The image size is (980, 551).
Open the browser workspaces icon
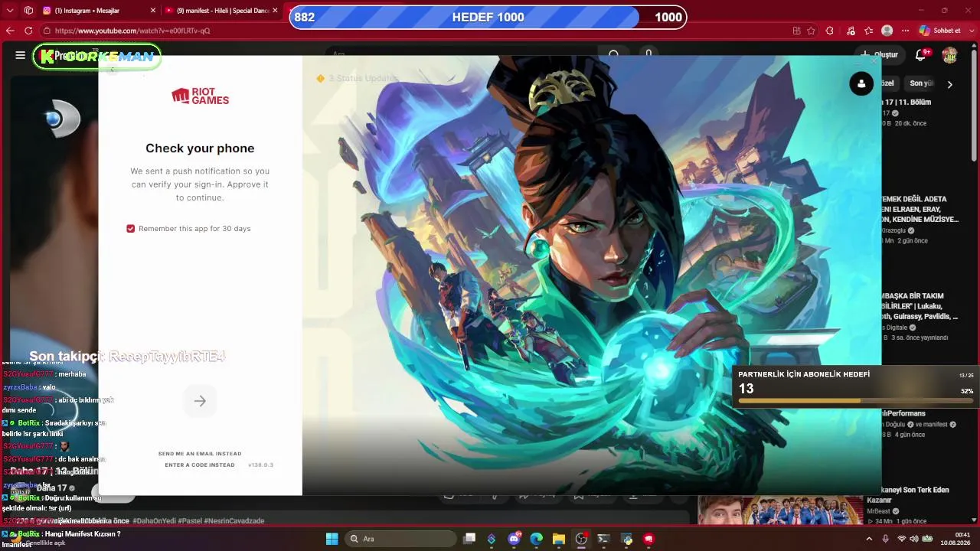[x=28, y=11]
